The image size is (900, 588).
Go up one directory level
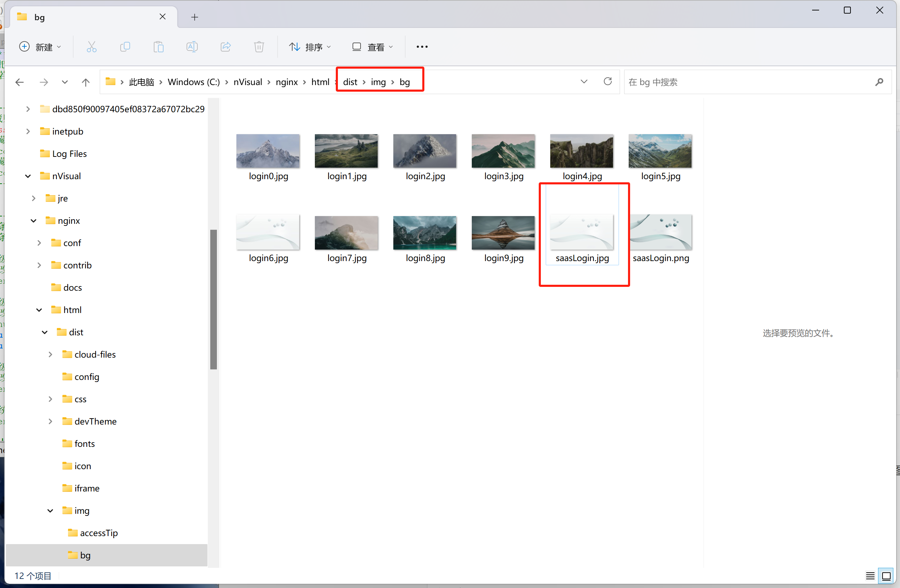pos(86,82)
